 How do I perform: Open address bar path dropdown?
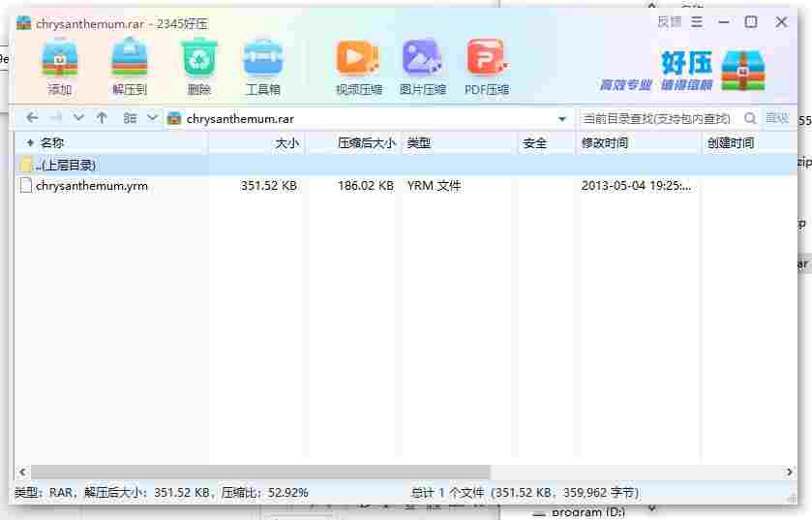(x=562, y=119)
